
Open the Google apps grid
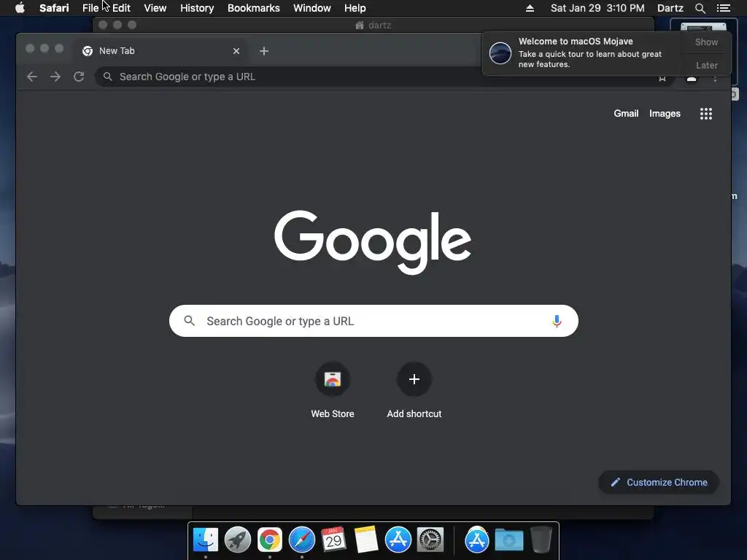pos(705,113)
